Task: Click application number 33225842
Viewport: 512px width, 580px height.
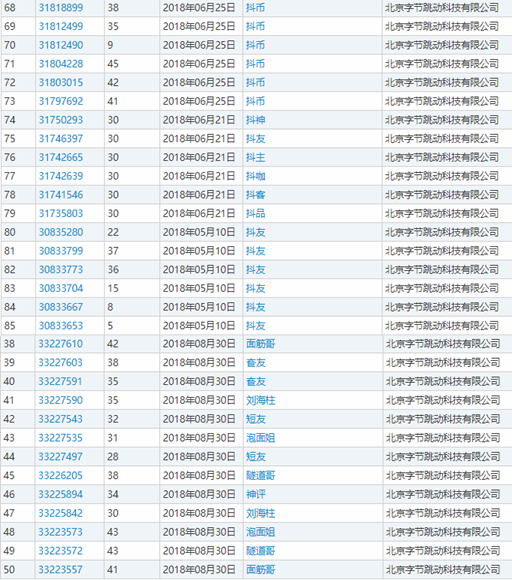Action: (x=61, y=513)
